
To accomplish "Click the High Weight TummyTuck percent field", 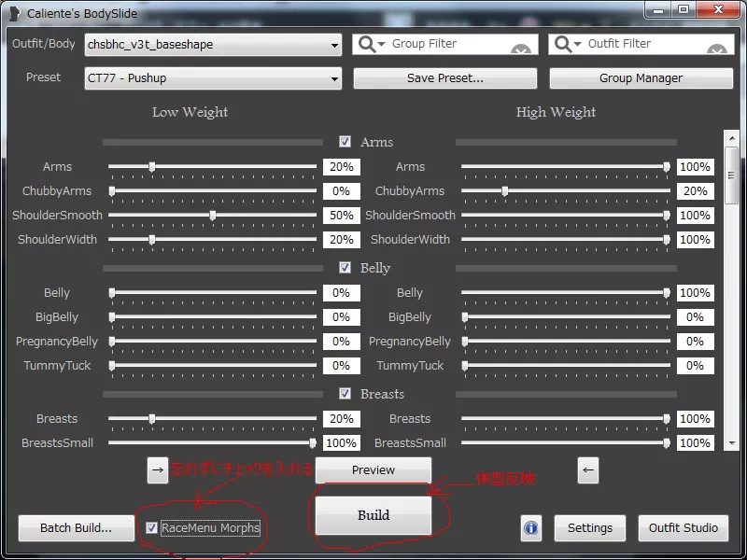I will tap(695, 365).
